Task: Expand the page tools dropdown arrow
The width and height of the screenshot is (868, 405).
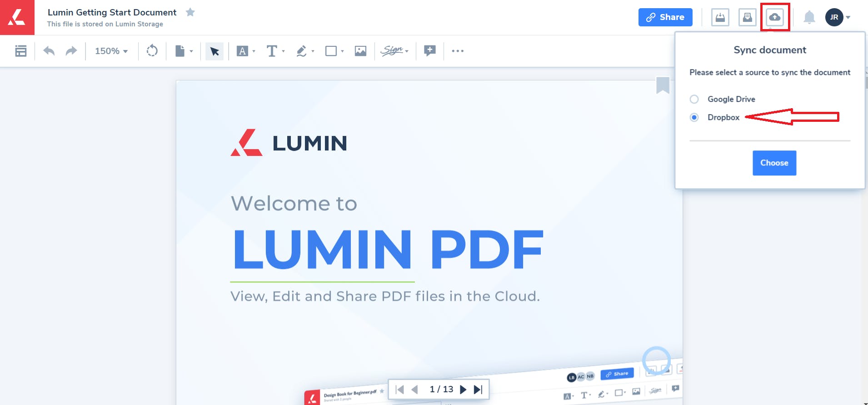Action: pyautogui.click(x=191, y=51)
